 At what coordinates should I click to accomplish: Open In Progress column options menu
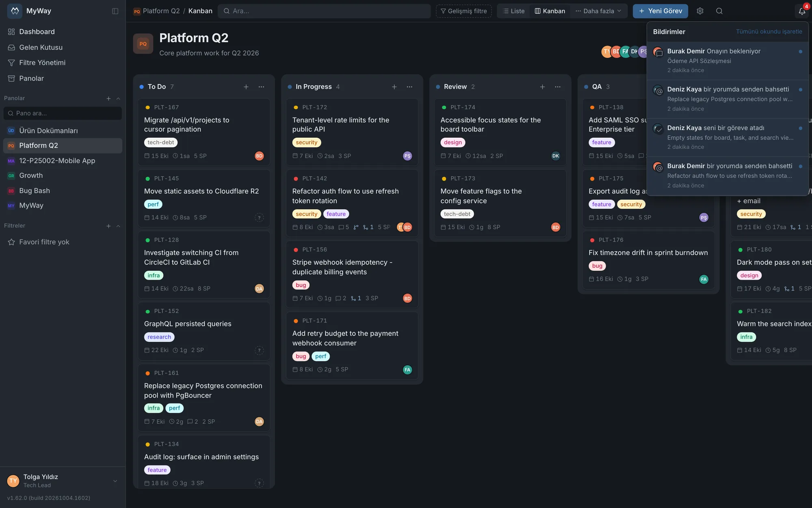410,87
